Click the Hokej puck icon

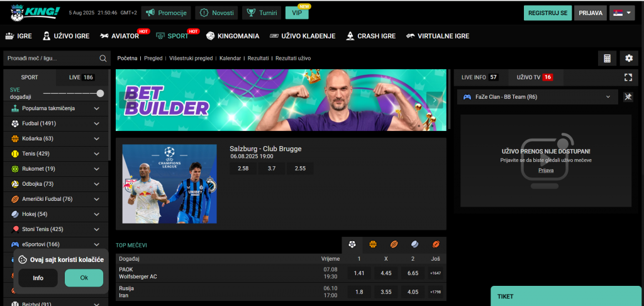pos(15,214)
